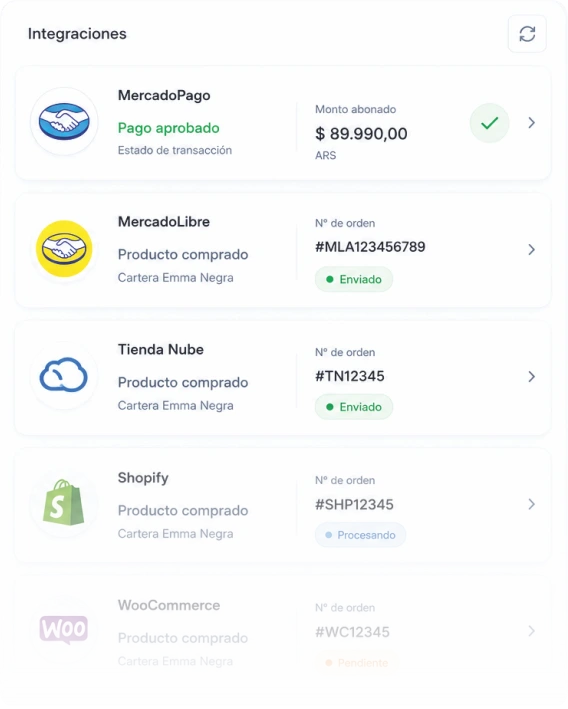This screenshot has width=568, height=709.
Task: Select the WooCommerce Woo logo
Action: point(64,629)
